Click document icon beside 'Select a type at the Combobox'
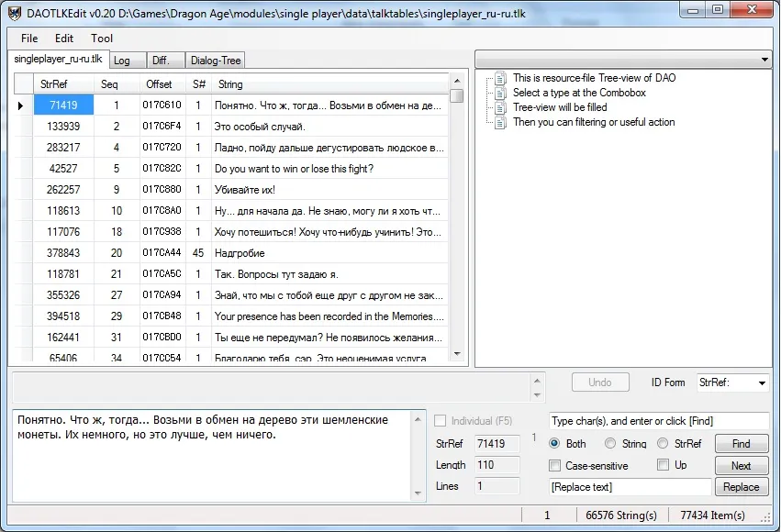 point(500,94)
